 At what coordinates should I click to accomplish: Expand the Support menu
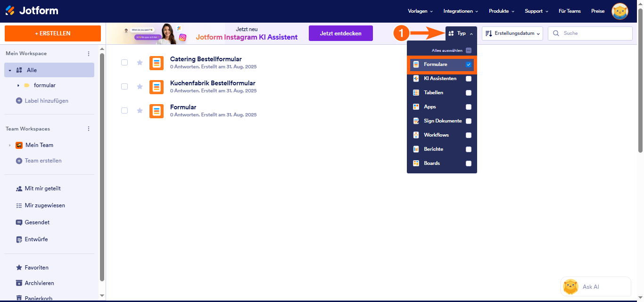coord(537,11)
